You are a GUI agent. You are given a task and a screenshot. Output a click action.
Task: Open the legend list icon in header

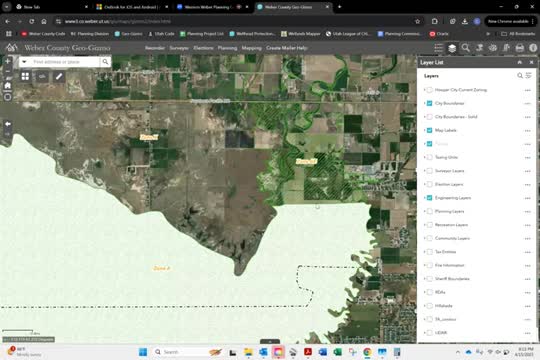(438, 48)
